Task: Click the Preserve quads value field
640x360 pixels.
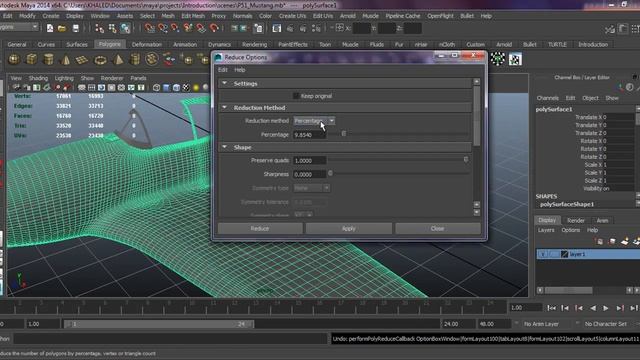Action: click(x=309, y=161)
